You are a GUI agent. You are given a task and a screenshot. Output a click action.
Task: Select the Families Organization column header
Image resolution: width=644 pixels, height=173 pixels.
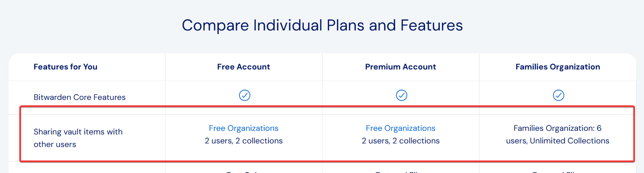pos(558,67)
